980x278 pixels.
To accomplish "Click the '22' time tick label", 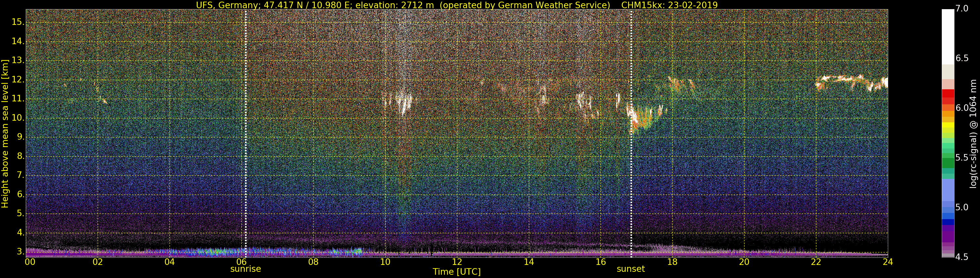I will click(816, 262).
